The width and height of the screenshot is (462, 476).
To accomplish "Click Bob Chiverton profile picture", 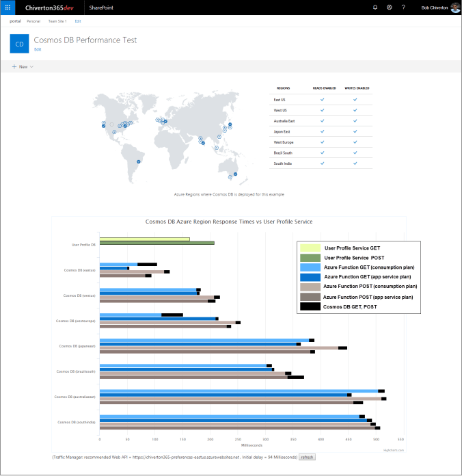I will (455, 8).
